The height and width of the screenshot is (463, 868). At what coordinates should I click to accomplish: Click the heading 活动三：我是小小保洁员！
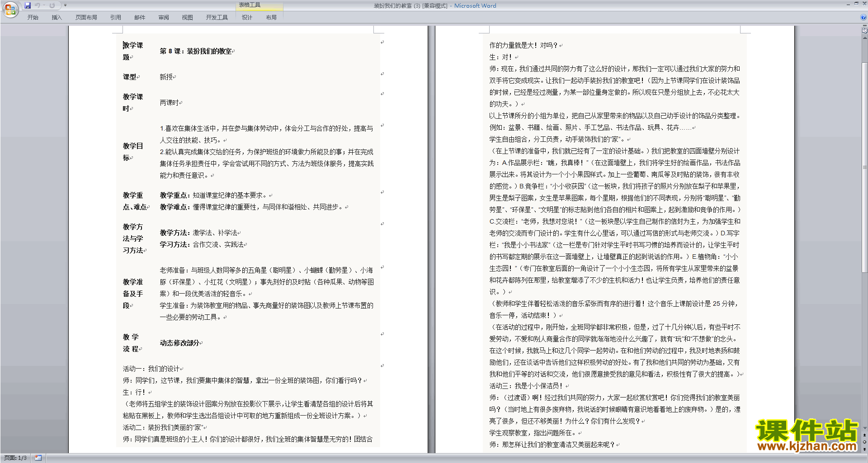(x=526, y=386)
